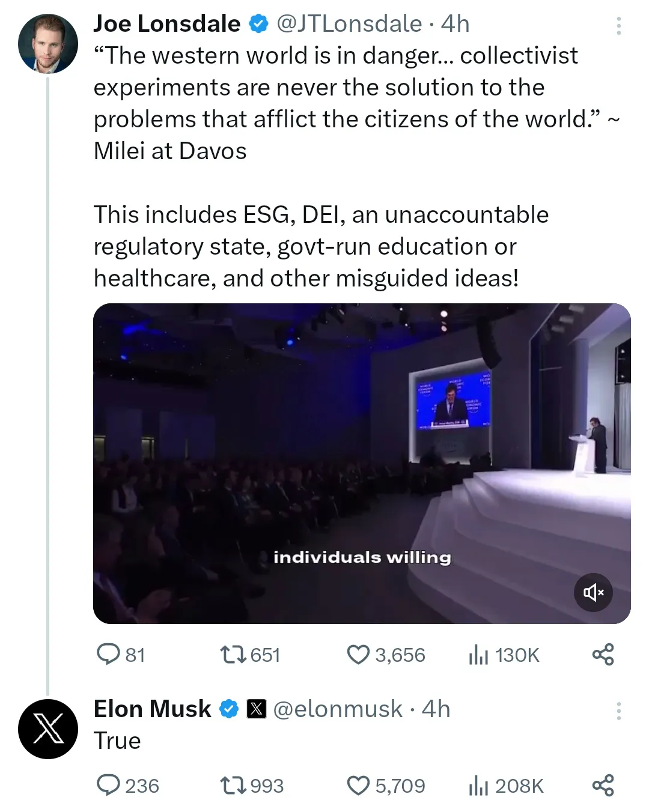
Task: Repost Joe Lonsdale's Milei tweet
Action: coord(234,654)
